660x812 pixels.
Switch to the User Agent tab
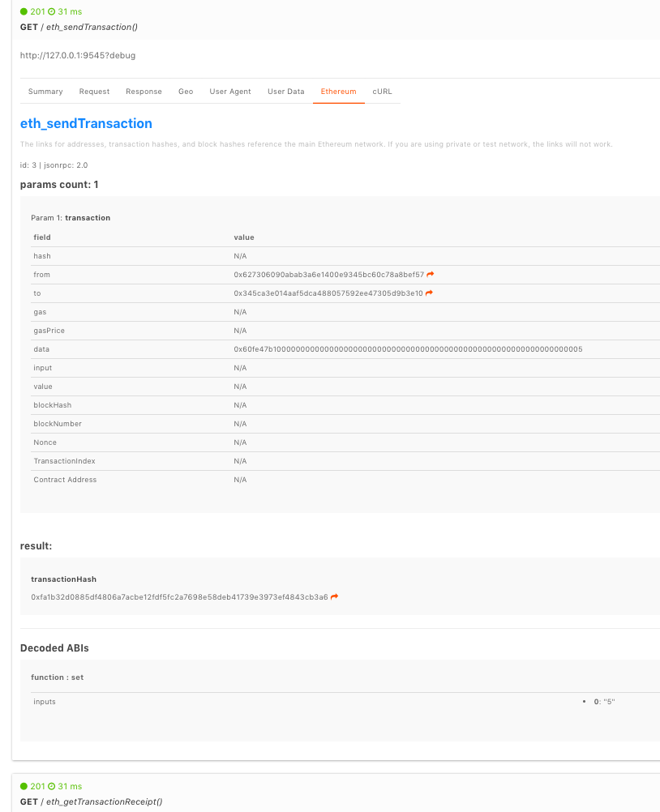[230, 91]
